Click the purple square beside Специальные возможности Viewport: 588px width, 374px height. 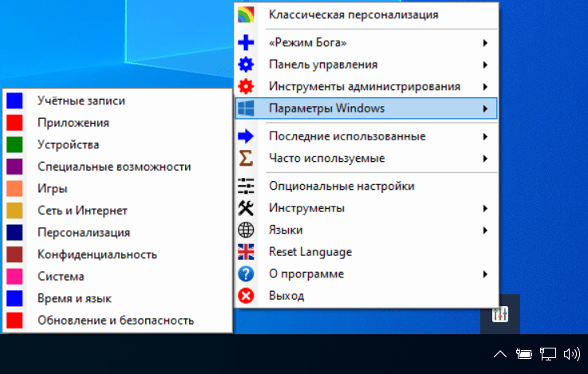click(x=14, y=167)
